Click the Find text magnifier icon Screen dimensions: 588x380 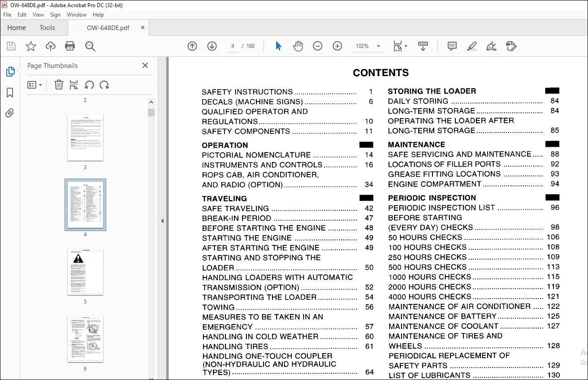pyautogui.click(x=90, y=46)
